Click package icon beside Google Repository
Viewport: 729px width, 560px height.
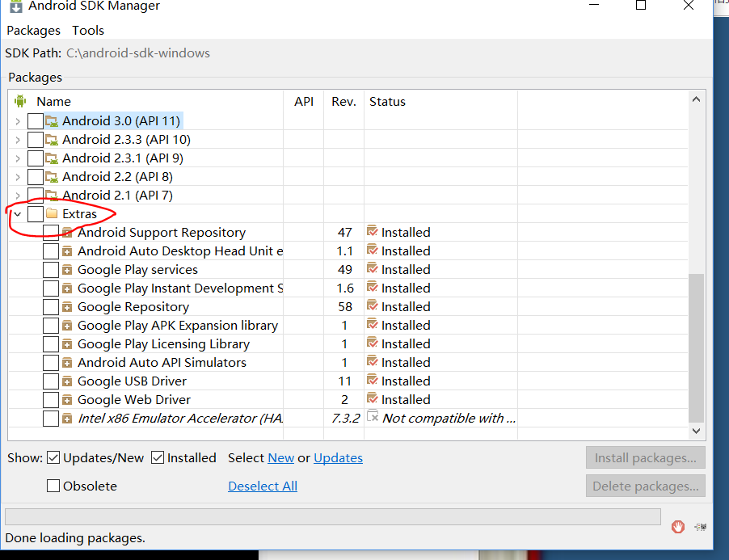coord(67,307)
